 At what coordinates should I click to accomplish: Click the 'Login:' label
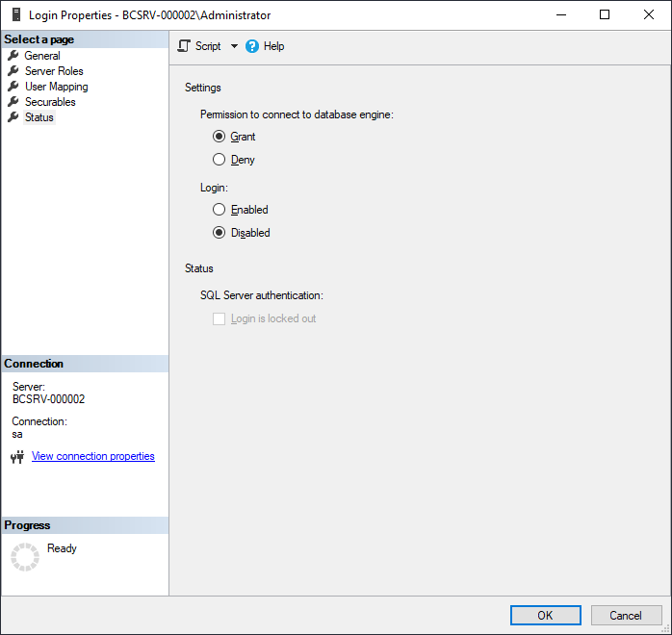pos(214,188)
